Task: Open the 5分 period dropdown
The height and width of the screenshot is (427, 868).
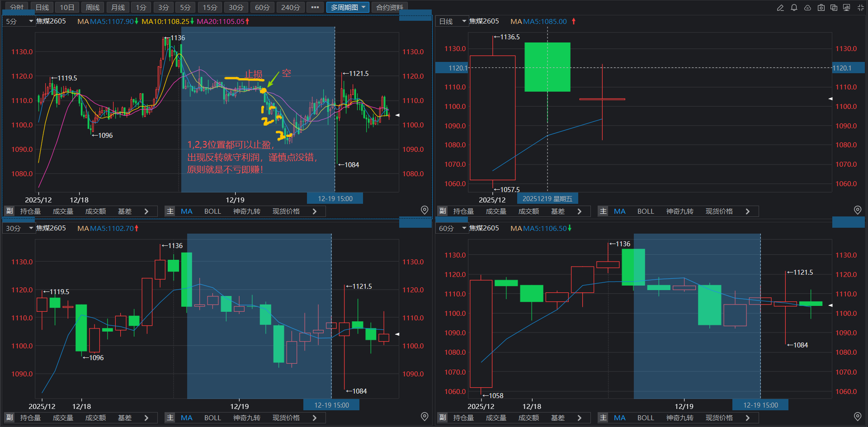Action: (19, 21)
